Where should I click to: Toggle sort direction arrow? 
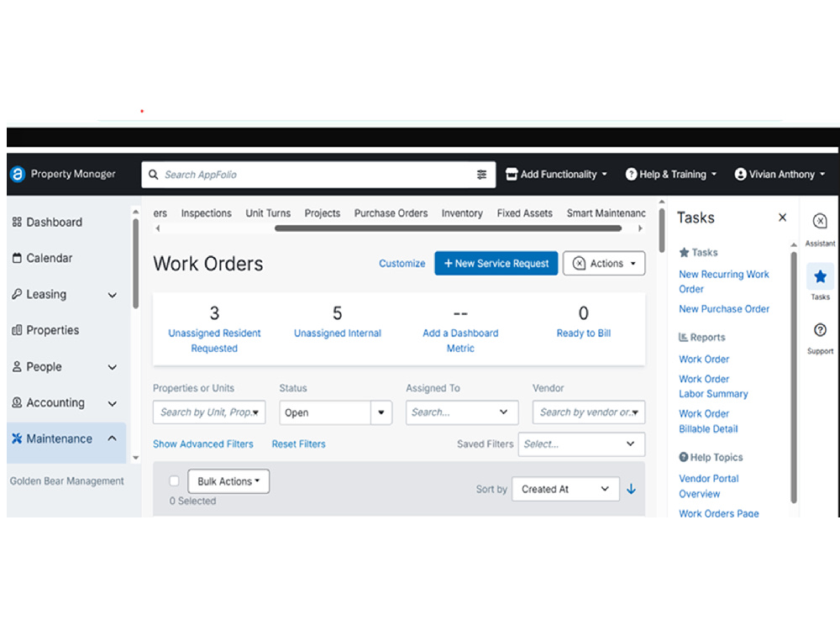[631, 489]
